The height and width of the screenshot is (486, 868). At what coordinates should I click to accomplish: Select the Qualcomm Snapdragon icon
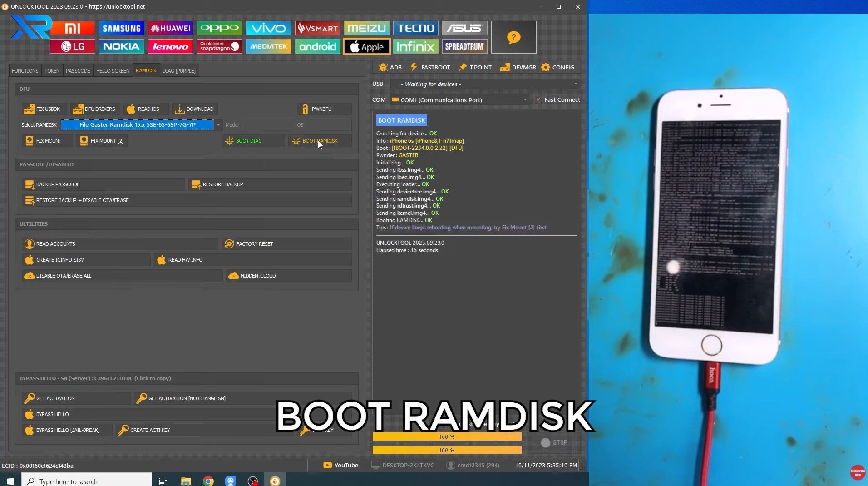tap(219, 46)
